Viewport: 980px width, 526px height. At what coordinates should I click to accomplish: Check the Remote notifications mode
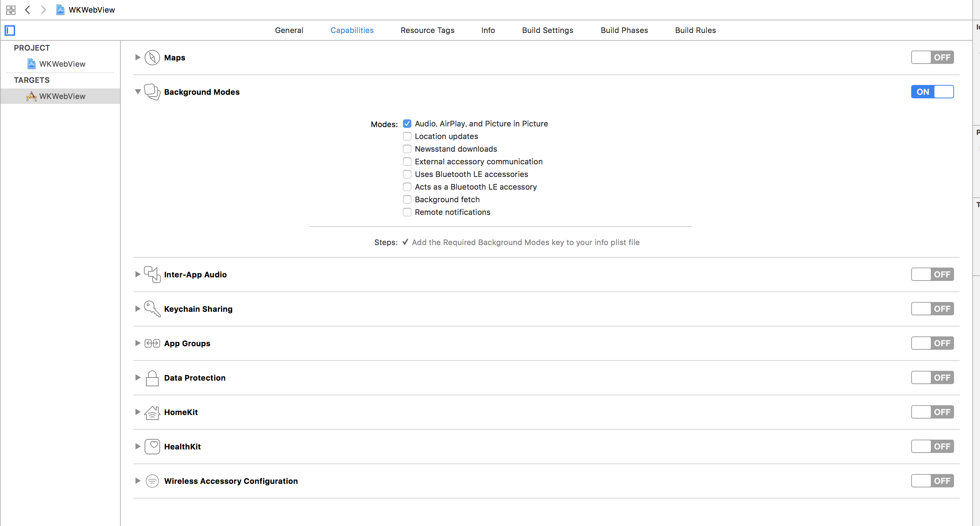(407, 212)
